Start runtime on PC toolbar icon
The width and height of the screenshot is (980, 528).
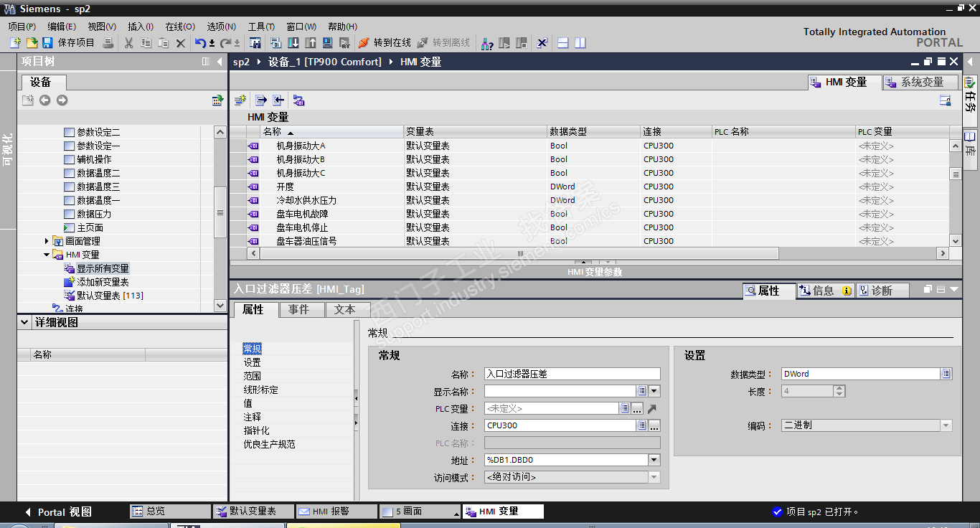point(345,43)
